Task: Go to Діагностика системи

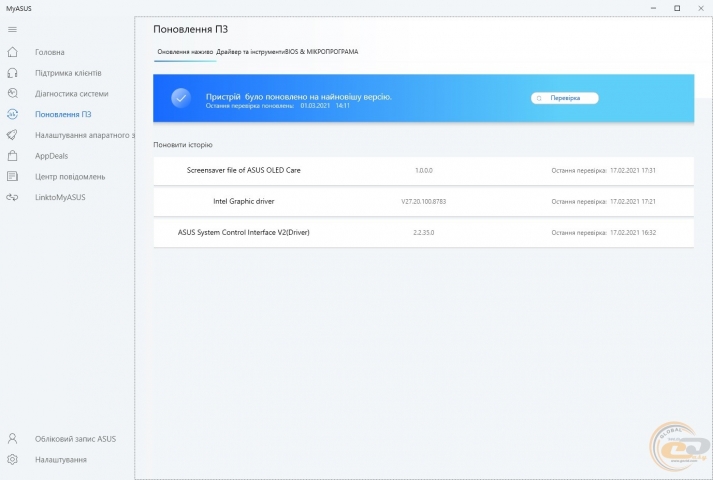Action: coord(72,94)
